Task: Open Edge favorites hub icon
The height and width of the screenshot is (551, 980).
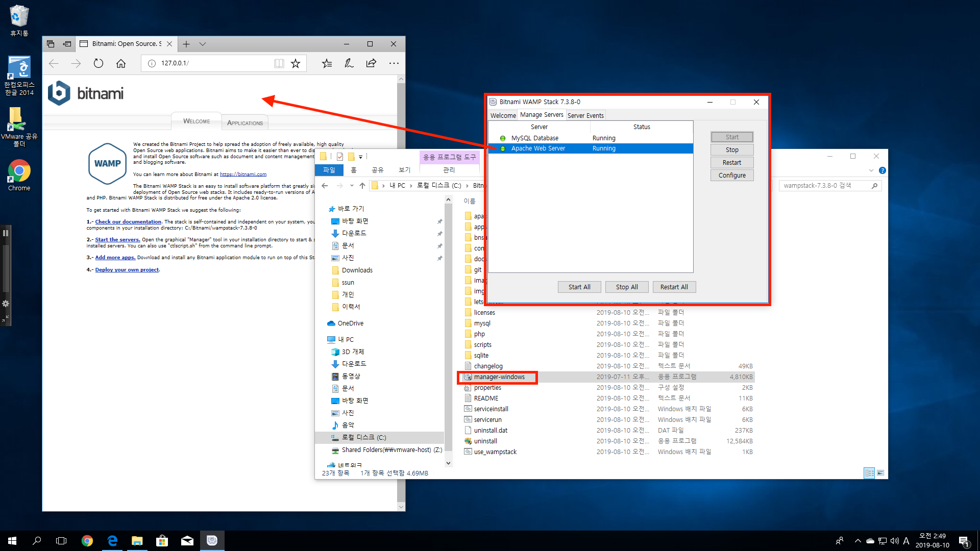Action: tap(327, 63)
